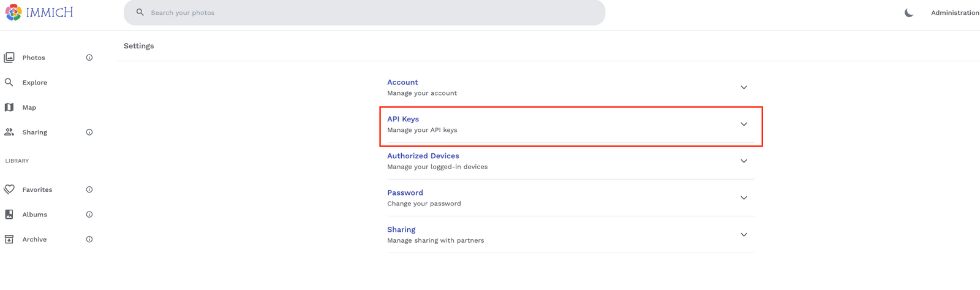Image resolution: width=980 pixels, height=290 pixels.
Task: Open the Map icon in sidebar
Action: point(9,107)
